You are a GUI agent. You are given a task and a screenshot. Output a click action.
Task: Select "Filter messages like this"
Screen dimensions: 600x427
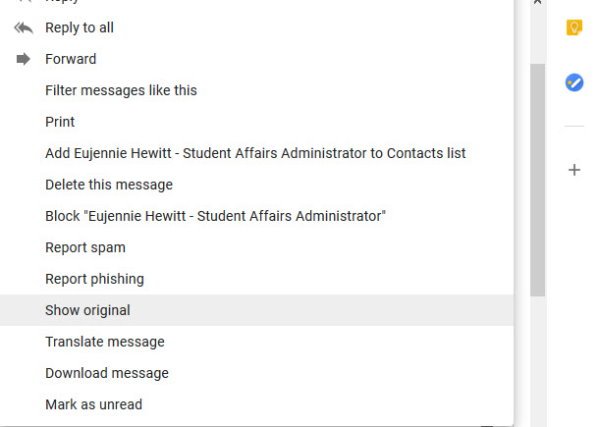pyautogui.click(x=121, y=90)
